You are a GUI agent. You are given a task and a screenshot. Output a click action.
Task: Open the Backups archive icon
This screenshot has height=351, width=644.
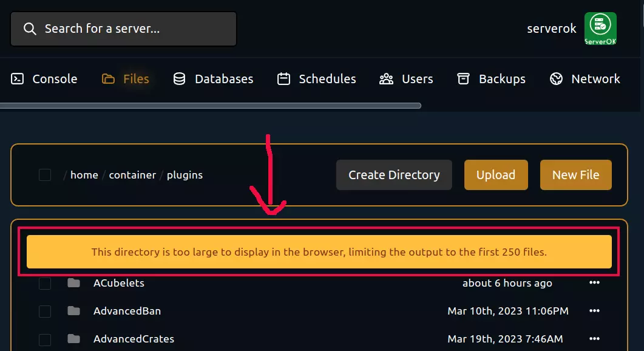[463, 78]
